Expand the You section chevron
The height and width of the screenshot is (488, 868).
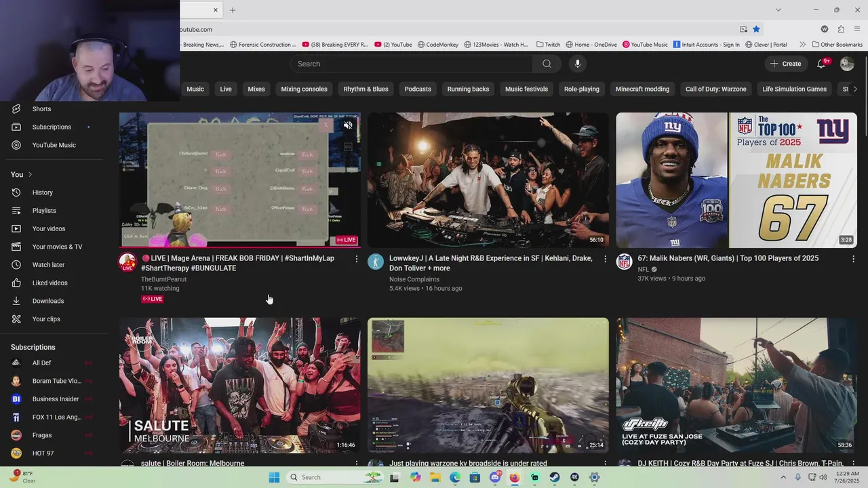pyautogui.click(x=30, y=175)
